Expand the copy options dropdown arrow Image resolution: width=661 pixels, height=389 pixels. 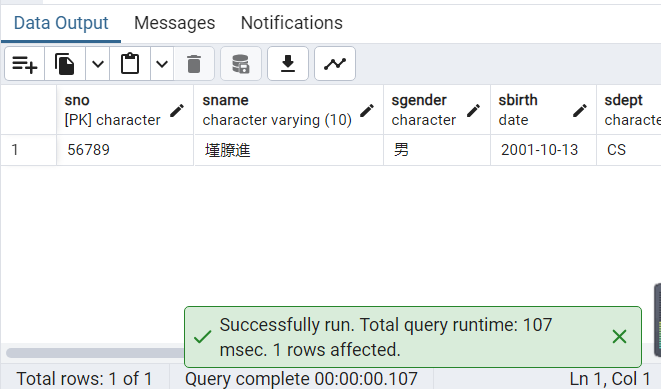click(97, 64)
